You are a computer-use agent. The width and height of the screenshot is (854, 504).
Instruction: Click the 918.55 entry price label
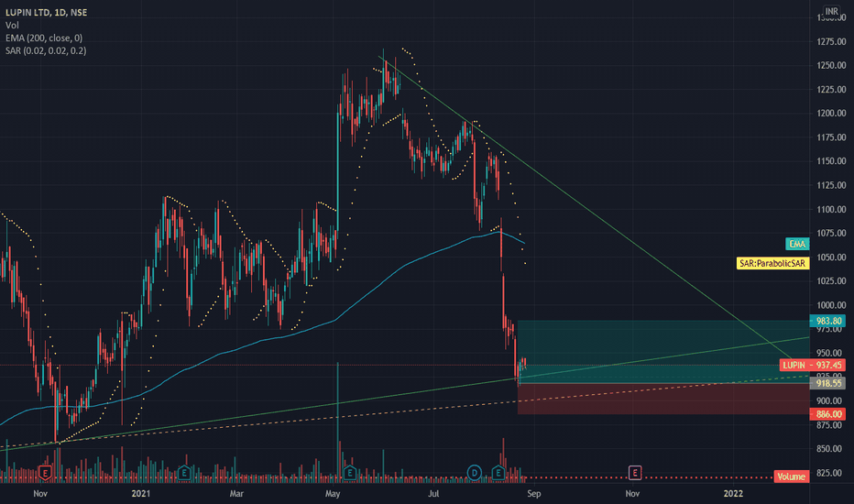pos(827,383)
